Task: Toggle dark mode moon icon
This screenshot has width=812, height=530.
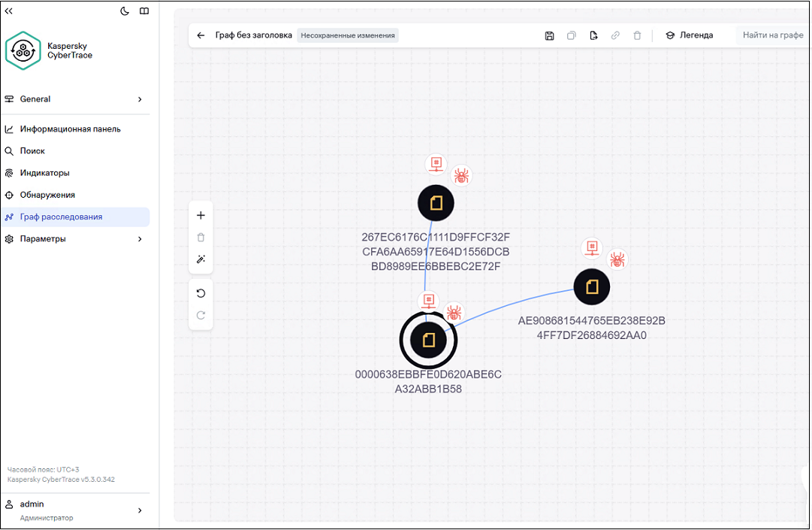Action: click(x=124, y=11)
